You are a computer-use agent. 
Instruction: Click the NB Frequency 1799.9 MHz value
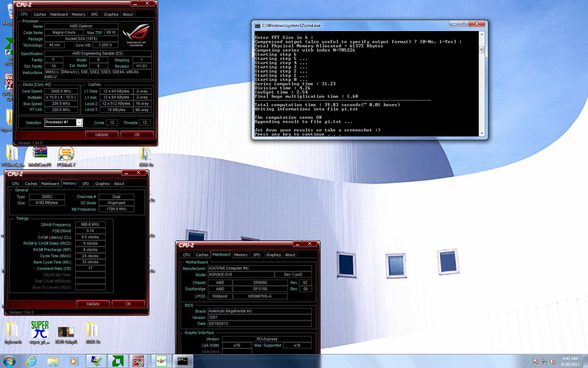click(x=116, y=209)
